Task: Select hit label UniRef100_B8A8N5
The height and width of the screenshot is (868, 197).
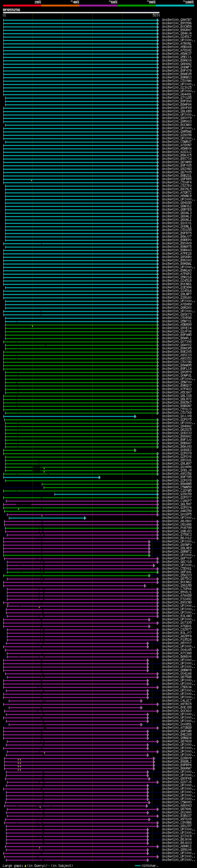Action: coord(177,484)
